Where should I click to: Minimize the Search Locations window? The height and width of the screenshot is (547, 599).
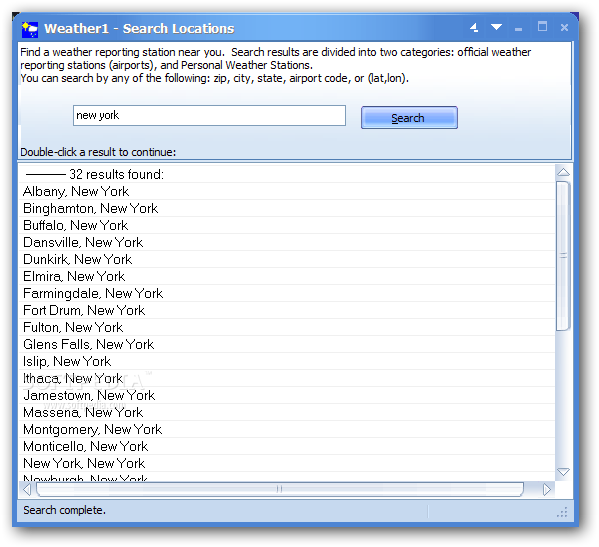click(x=518, y=29)
